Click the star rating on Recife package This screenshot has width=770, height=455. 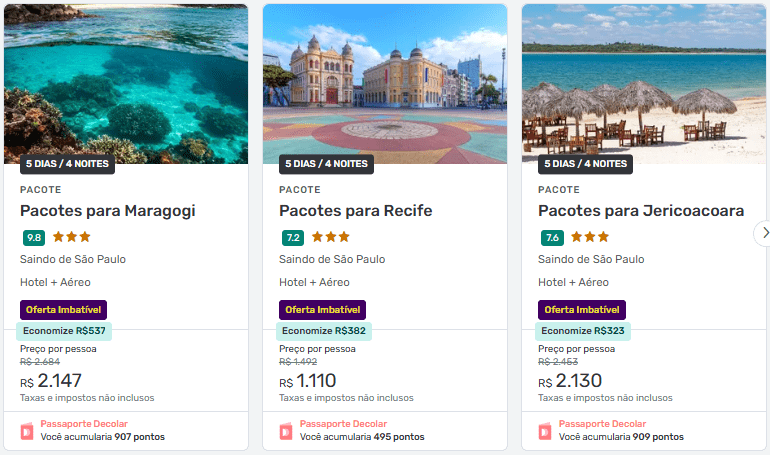coord(331,237)
